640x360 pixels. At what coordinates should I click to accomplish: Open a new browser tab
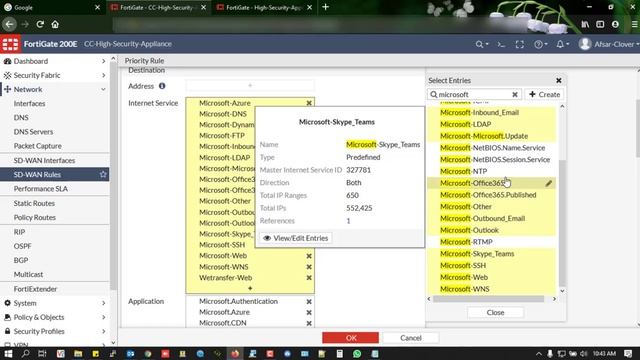point(325,7)
